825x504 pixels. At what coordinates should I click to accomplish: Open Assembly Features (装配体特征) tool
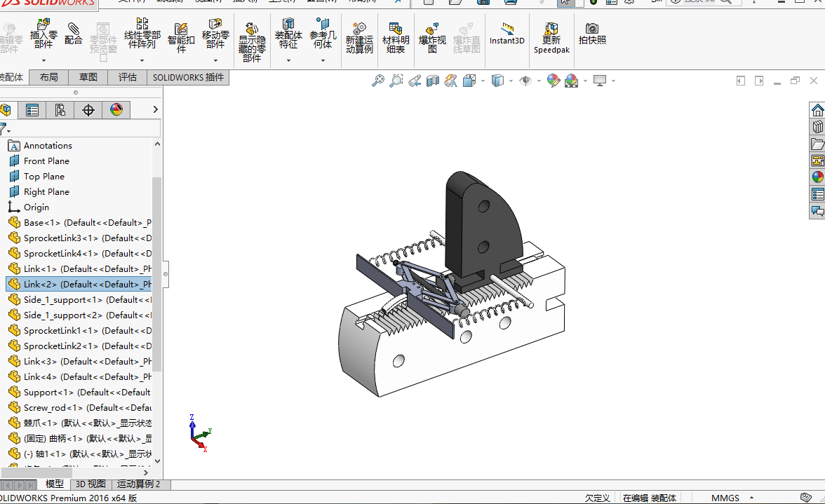[x=288, y=34]
